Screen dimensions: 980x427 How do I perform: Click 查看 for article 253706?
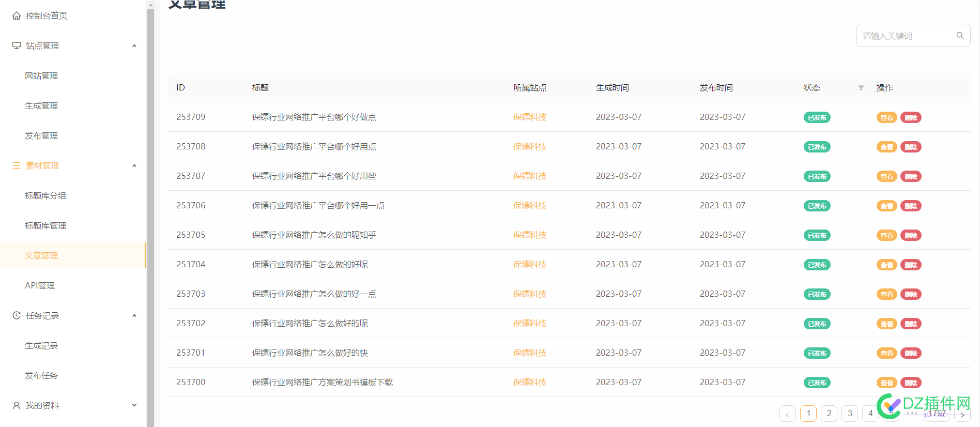[x=887, y=206]
